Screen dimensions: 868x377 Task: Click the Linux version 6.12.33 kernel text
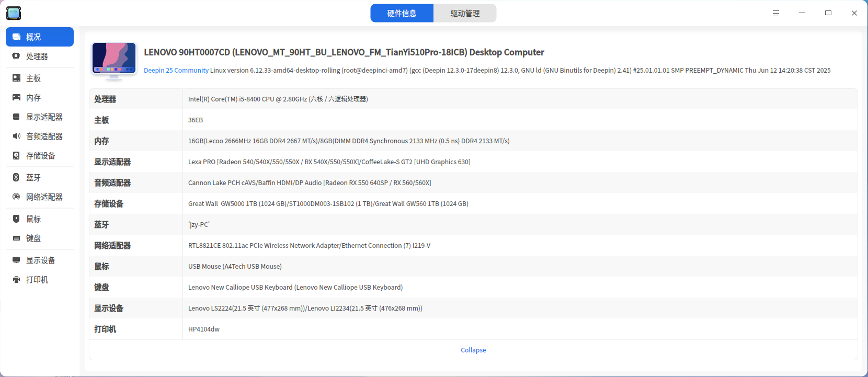tap(520, 70)
